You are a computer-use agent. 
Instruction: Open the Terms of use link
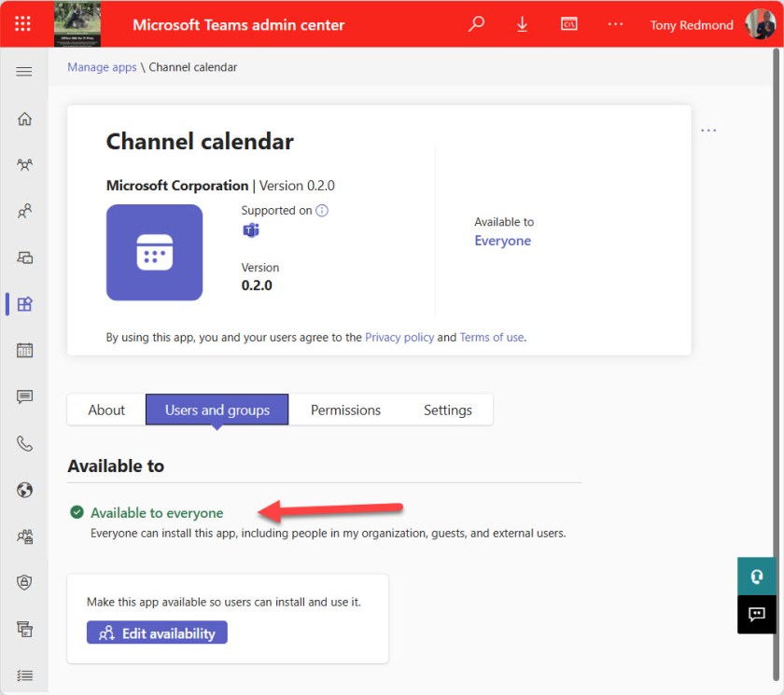click(x=492, y=338)
